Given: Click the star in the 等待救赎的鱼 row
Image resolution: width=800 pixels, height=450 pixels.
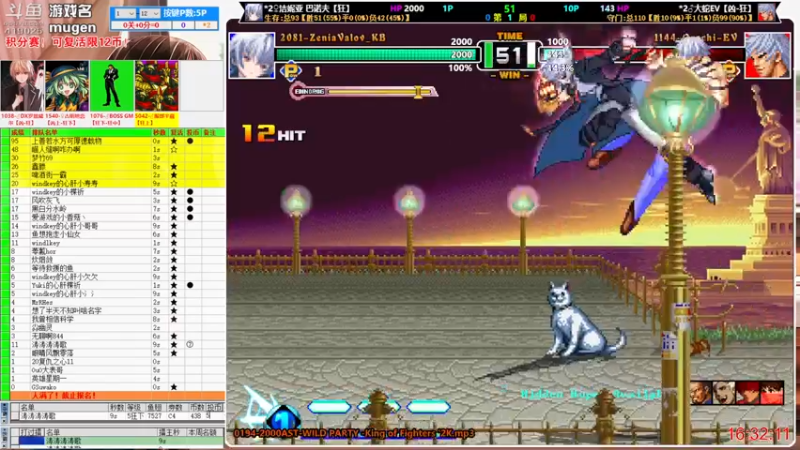Looking at the screenshot, I should click(x=174, y=268).
